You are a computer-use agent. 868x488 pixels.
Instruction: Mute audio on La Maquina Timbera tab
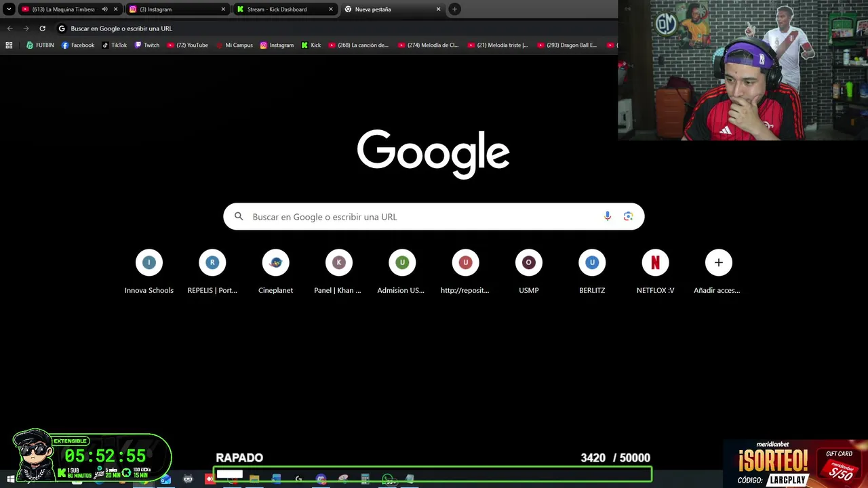[x=104, y=9]
